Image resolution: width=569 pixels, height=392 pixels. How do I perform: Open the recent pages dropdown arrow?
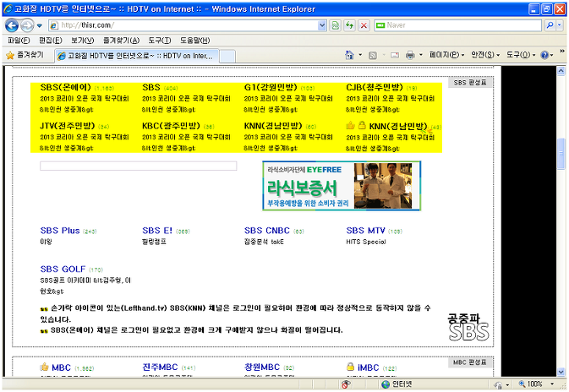[40, 25]
